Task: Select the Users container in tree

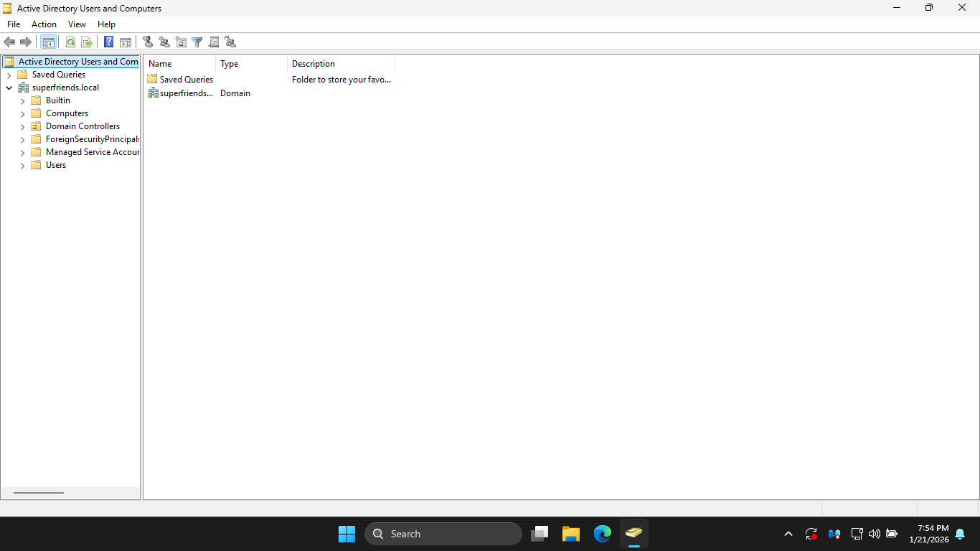Action: tap(55, 165)
